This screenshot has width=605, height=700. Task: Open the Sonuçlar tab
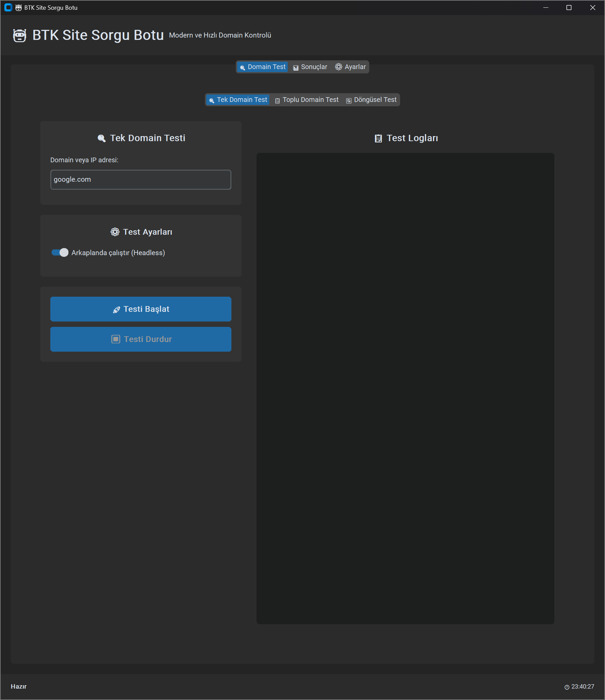click(310, 67)
